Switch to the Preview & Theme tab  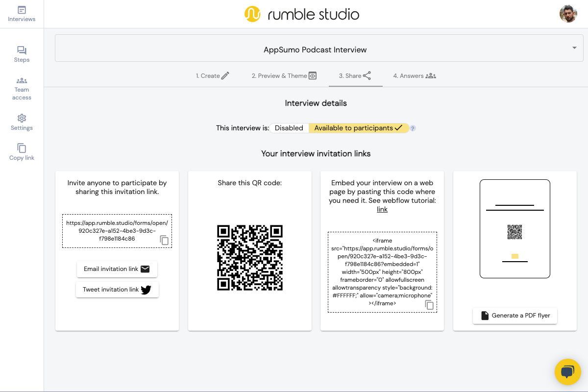point(284,76)
